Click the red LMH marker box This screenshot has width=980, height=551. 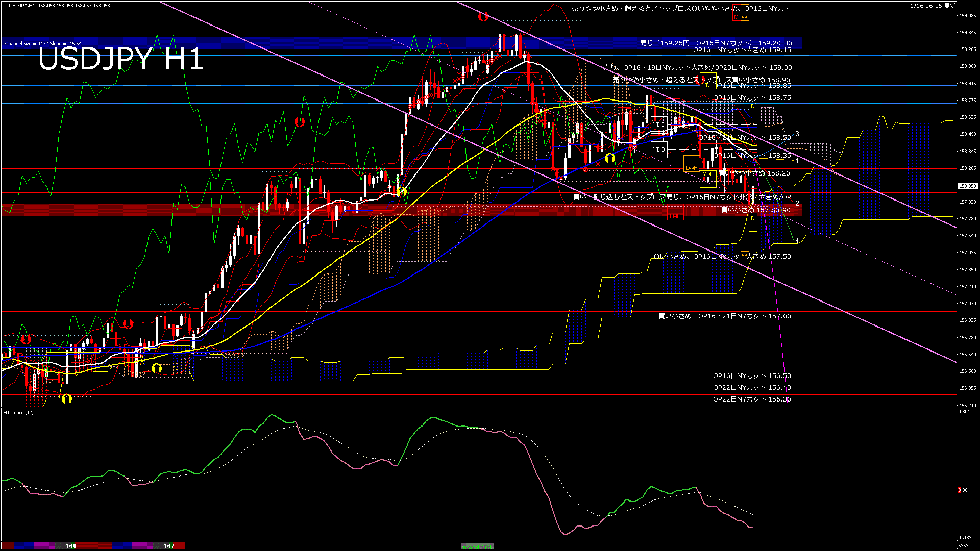[x=675, y=216]
